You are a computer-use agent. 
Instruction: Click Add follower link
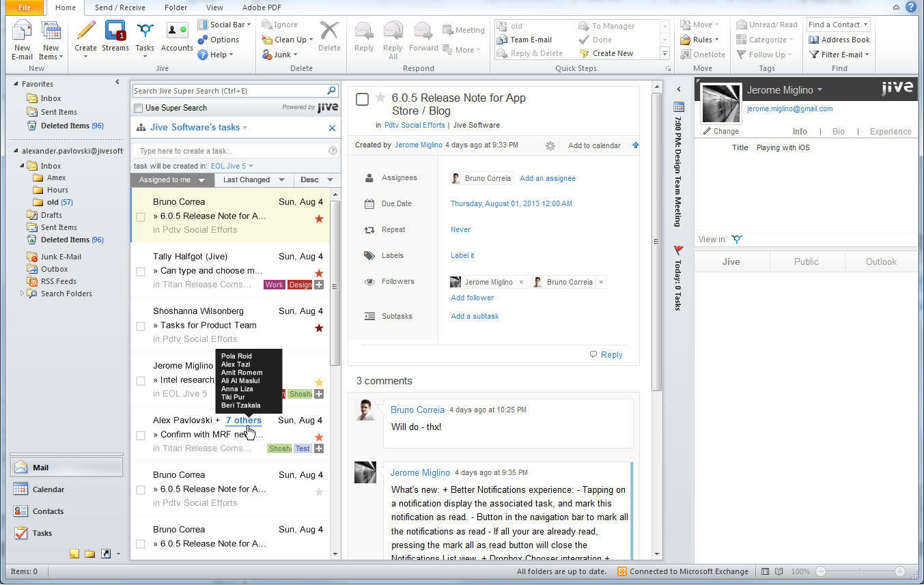click(472, 298)
